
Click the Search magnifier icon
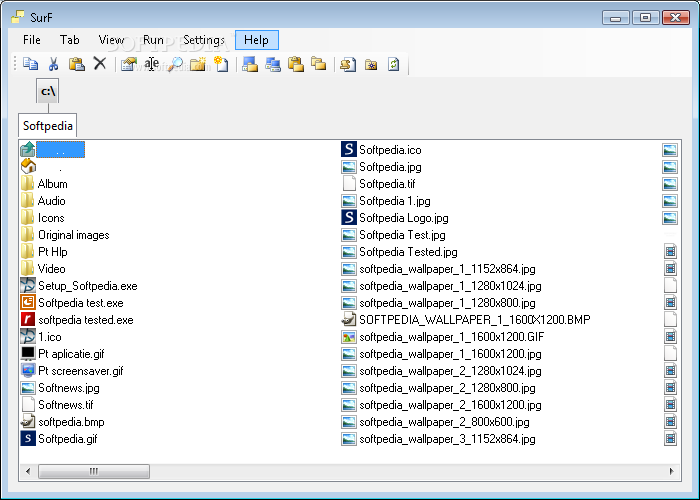click(175, 64)
